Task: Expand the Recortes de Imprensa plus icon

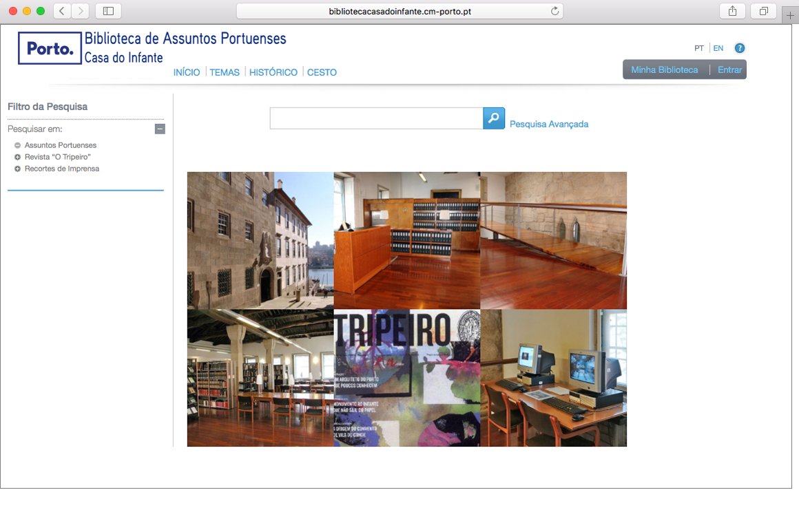Action: pos(17,169)
